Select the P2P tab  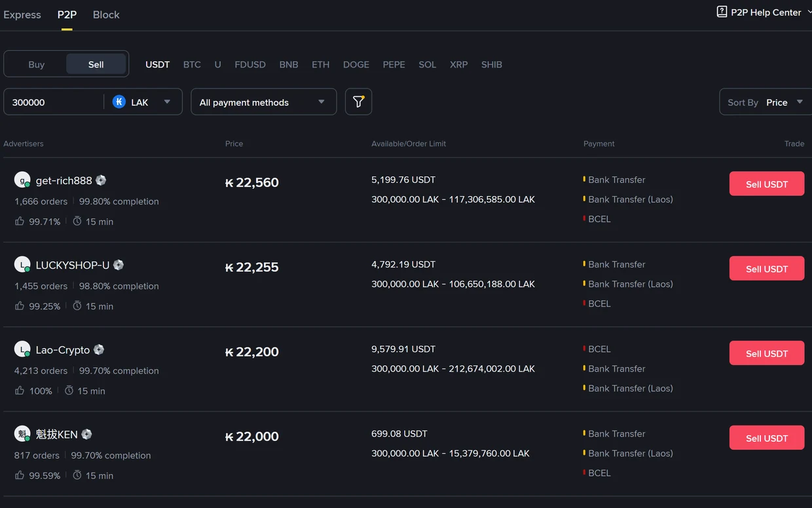[67, 14]
